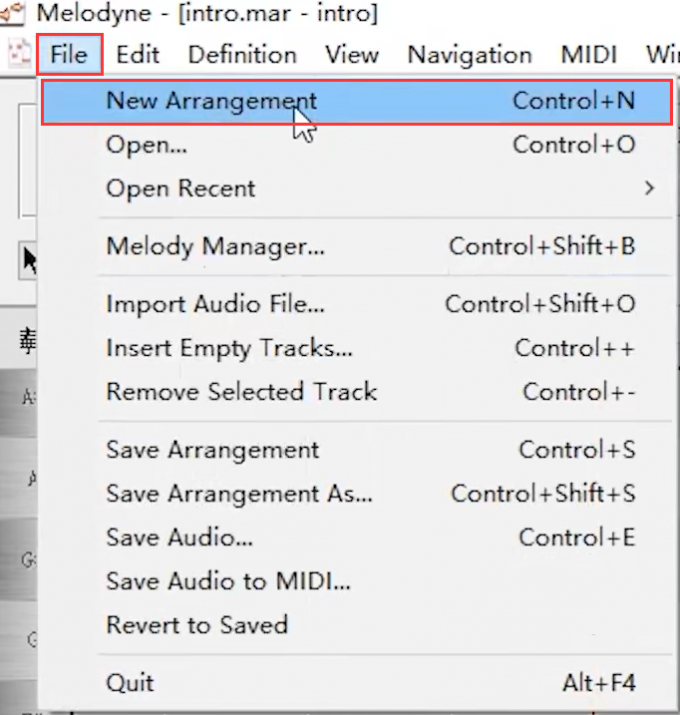Screen dimensions: 680x715
Task: Click the track symbol icon at left edge
Action: [28, 341]
